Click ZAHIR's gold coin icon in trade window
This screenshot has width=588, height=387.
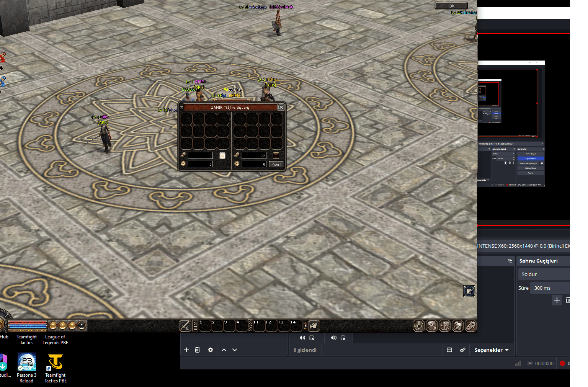click(x=237, y=164)
